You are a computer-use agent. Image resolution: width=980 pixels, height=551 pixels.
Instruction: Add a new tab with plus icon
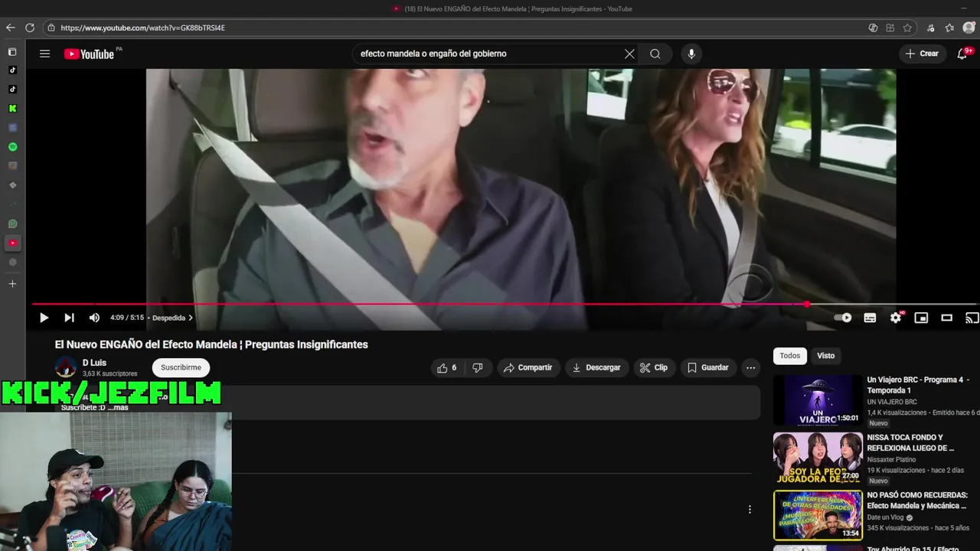[x=12, y=284]
